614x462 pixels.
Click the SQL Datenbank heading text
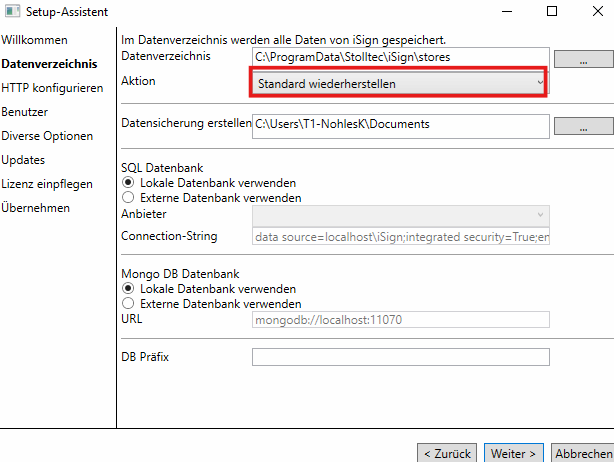162,168
